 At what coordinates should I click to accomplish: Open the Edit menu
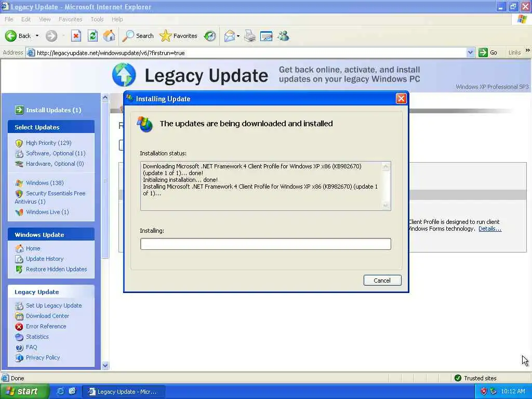point(26,19)
